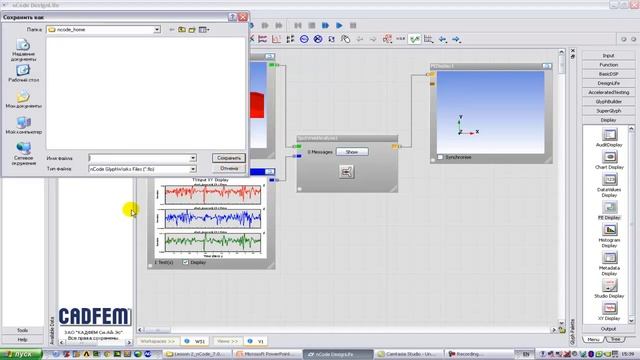The image size is (640, 360).
Task: Choose the FE Display glyph
Action: tap(609, 210)
